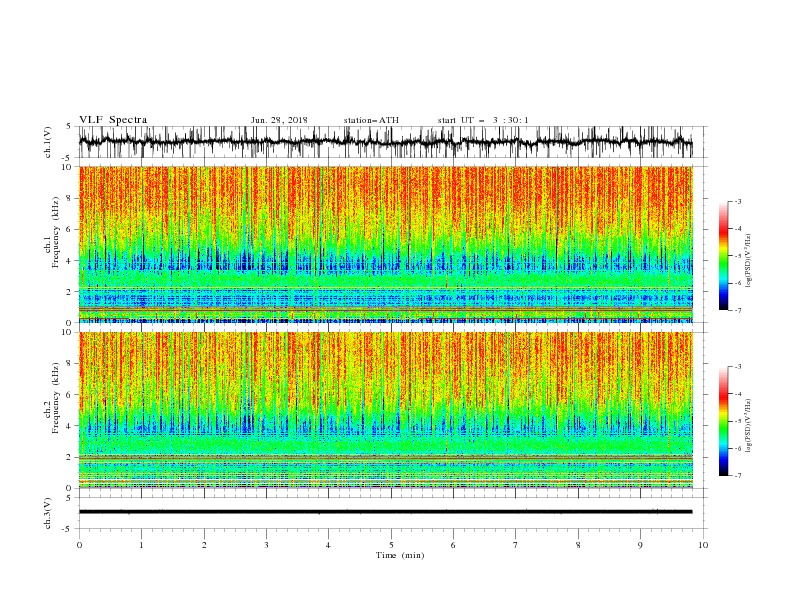
Task: Click the ch.3(V) axis label
Action: tap(48, 513)
